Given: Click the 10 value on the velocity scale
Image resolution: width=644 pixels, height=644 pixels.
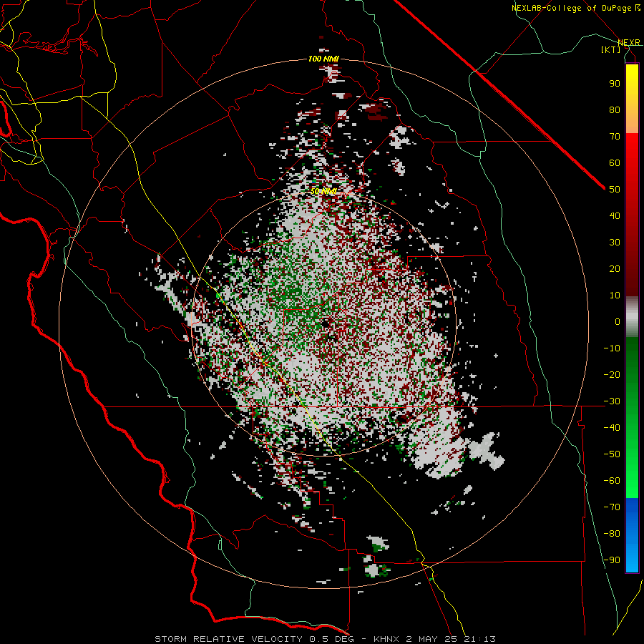Looking at the screenshot, I should [x=615, y=296].
